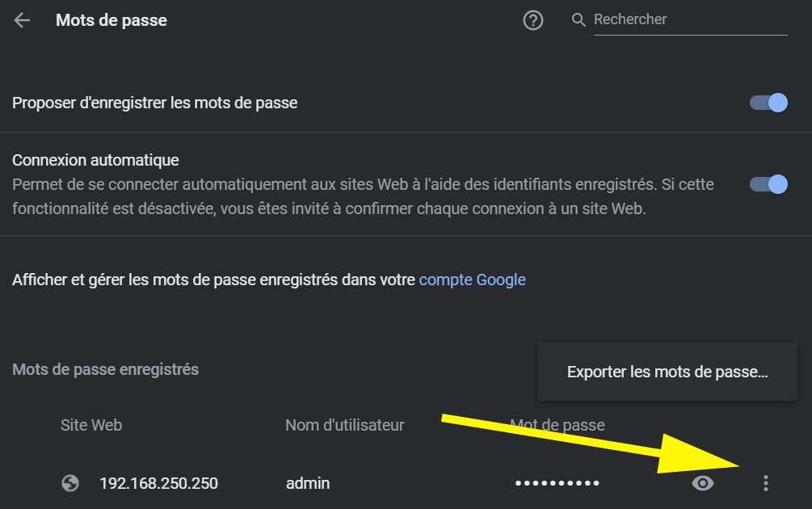Show password with the eye icon
The width and height of the screenshot is (812, 509).
click(x=703, y=483)
